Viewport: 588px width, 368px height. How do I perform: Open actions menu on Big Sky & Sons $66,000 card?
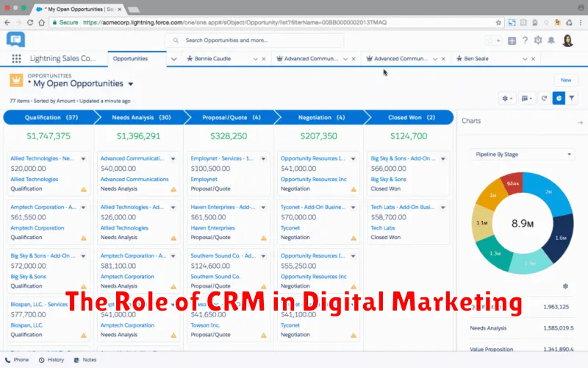[443, 159]
